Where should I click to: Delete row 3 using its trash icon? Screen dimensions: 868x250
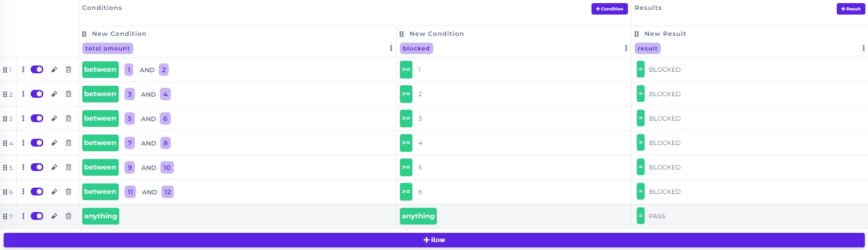[68, 119]
